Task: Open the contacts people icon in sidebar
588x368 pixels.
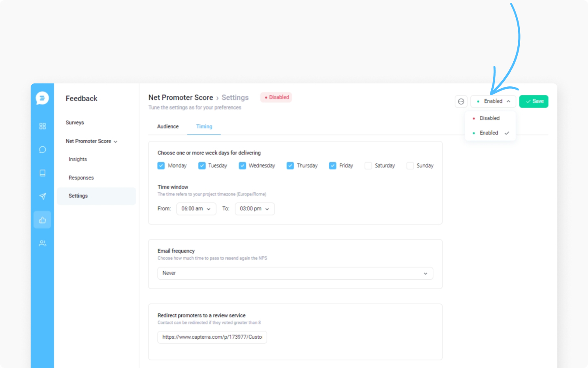Action: [x=42, y=243]
